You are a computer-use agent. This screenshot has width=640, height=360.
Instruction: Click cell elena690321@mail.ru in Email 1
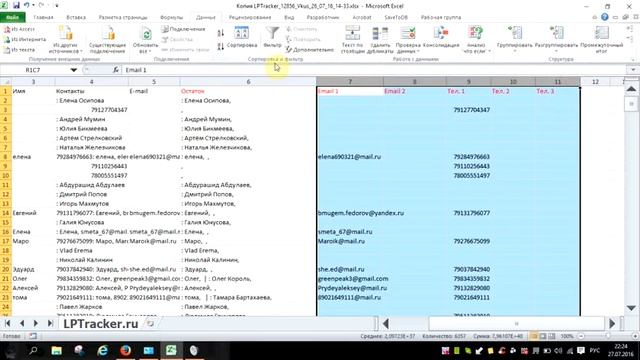coord(350,157)
